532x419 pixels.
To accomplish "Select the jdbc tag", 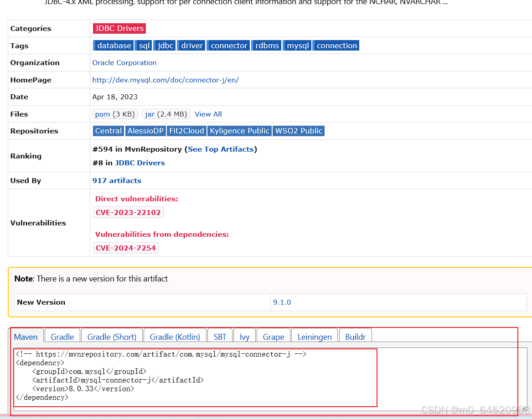I will pos(165,46).
